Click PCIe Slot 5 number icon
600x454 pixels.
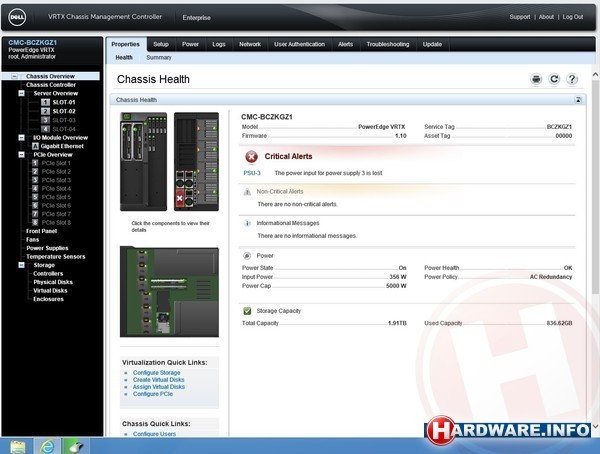point(35,197)
